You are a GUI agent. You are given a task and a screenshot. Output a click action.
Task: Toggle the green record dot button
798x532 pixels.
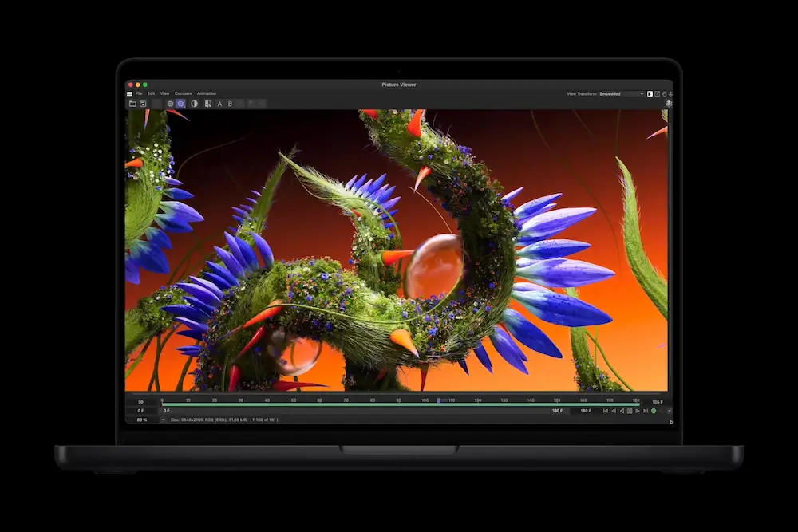[x=654, y=411]
